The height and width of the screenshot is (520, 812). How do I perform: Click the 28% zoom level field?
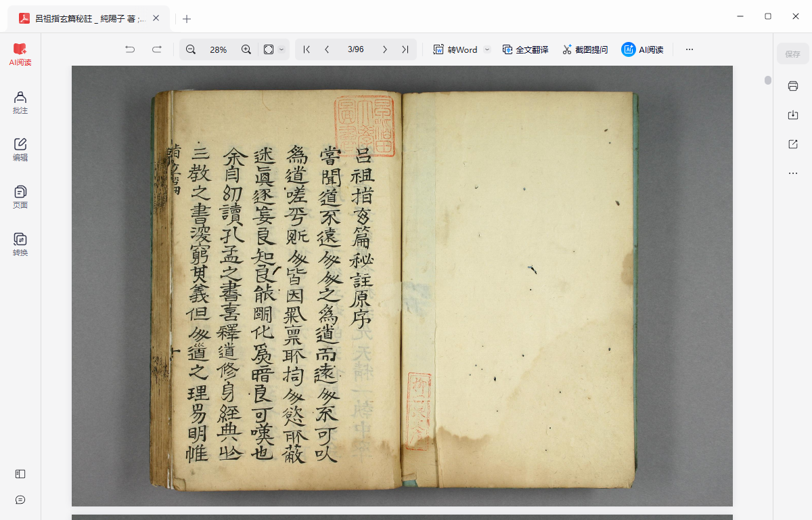point(219,49)
